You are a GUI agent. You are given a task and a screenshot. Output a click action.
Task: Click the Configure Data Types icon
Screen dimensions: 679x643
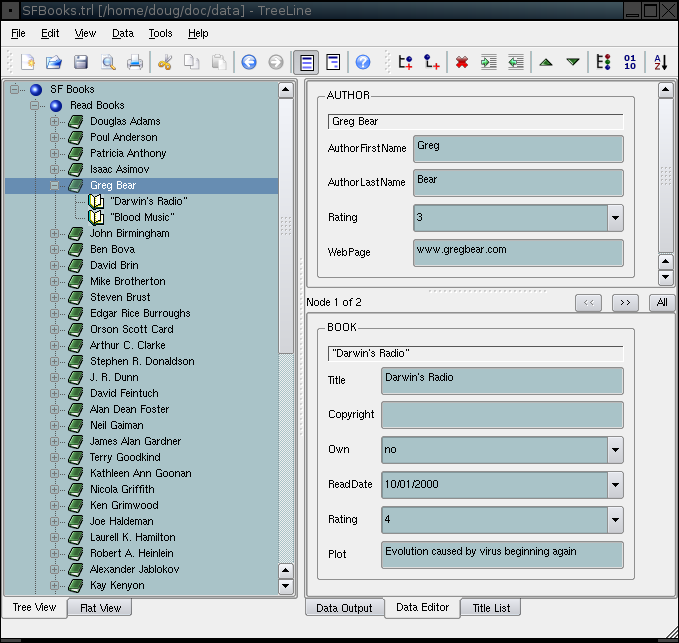(x=603, y=62)
